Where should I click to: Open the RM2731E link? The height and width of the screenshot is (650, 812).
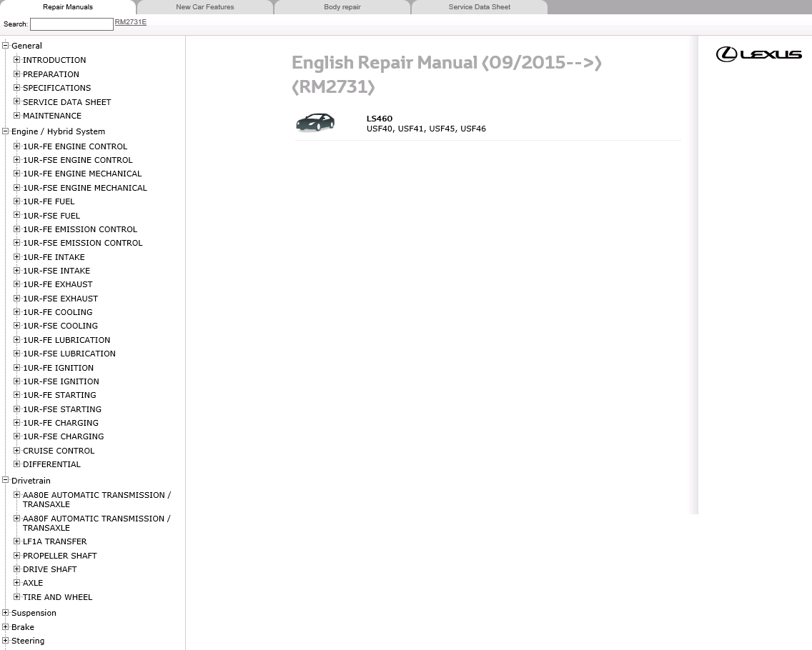131,22
